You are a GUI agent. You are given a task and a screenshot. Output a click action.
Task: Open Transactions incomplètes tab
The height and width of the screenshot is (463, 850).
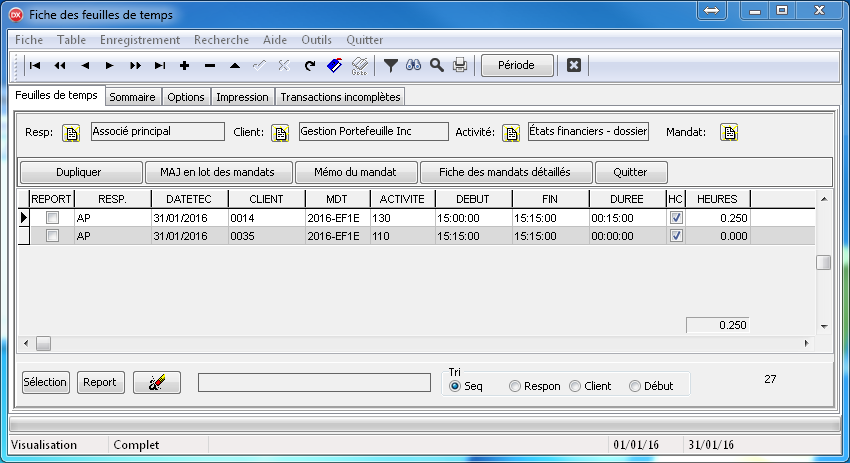(x=340, y=97)
